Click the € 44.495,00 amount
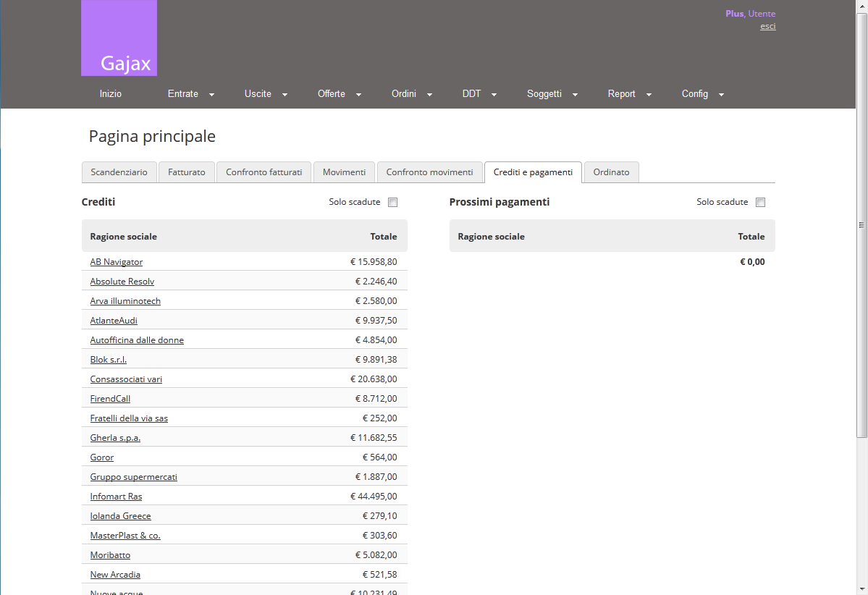Viewport: 868px width, 595px height. click(374, 497)
